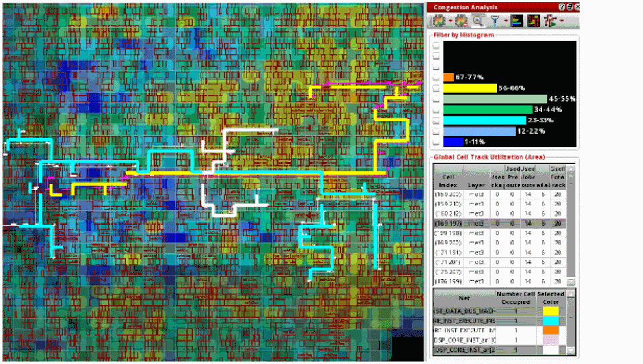Image resolution: width=643 pixels, height=364 pixels.
Task: Click the cyan 23-33% histogram bar
Action: (x=485, y=120)
